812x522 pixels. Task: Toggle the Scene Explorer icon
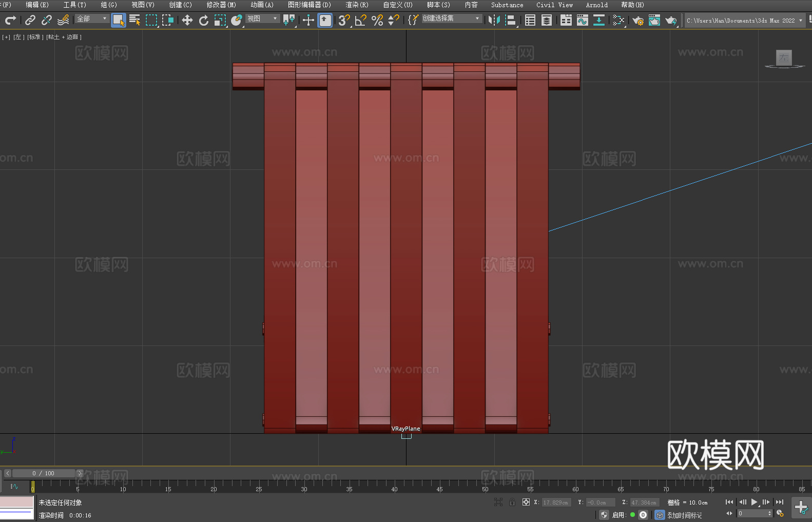pos(530,20)
